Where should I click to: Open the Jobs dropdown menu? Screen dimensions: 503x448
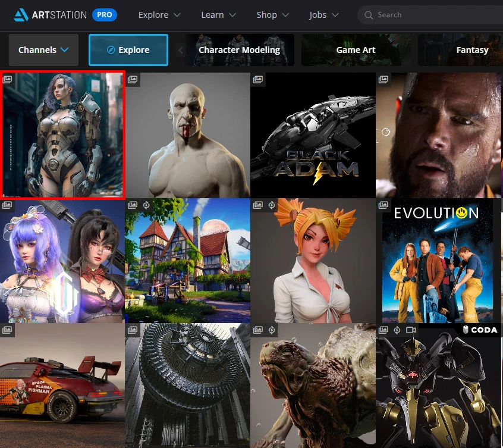pyautogui.click(x=324, y=15)
